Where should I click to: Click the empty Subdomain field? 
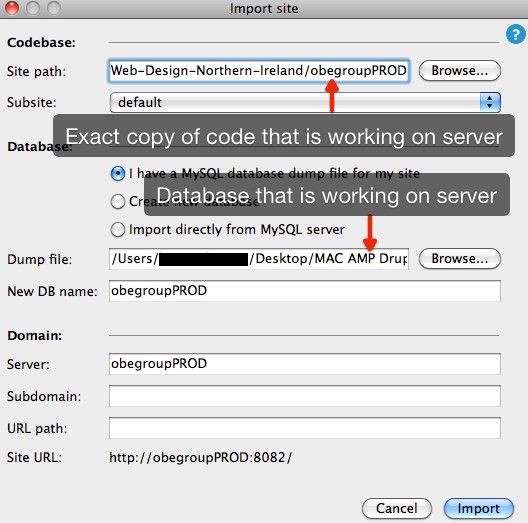(305, 396)
